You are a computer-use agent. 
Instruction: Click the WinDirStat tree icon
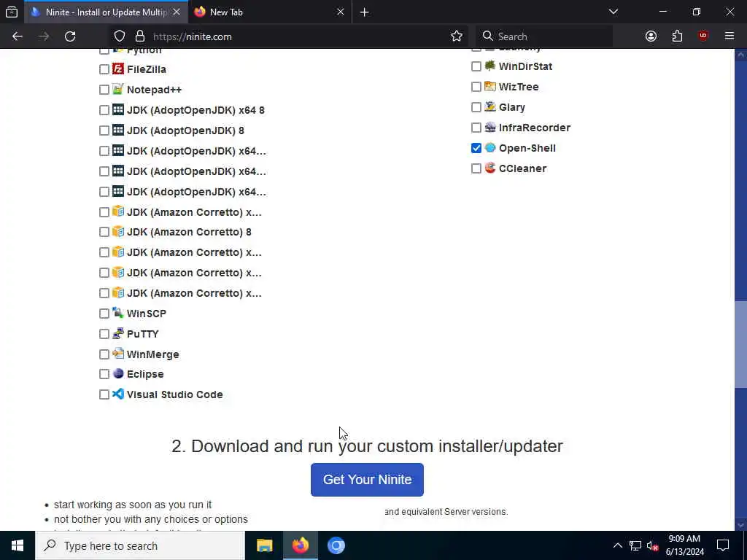tap(490, 66)
